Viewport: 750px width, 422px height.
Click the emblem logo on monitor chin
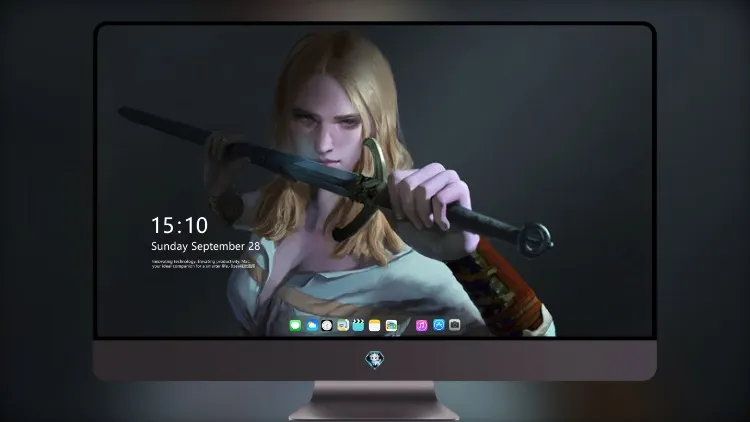click(x=375, y=359)
